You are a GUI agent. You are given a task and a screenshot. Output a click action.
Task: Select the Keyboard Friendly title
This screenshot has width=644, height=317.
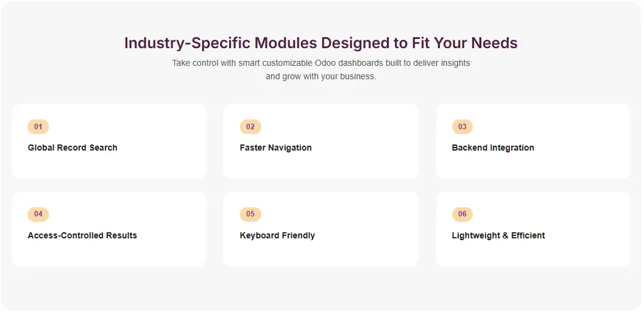[x=277, y=235]
